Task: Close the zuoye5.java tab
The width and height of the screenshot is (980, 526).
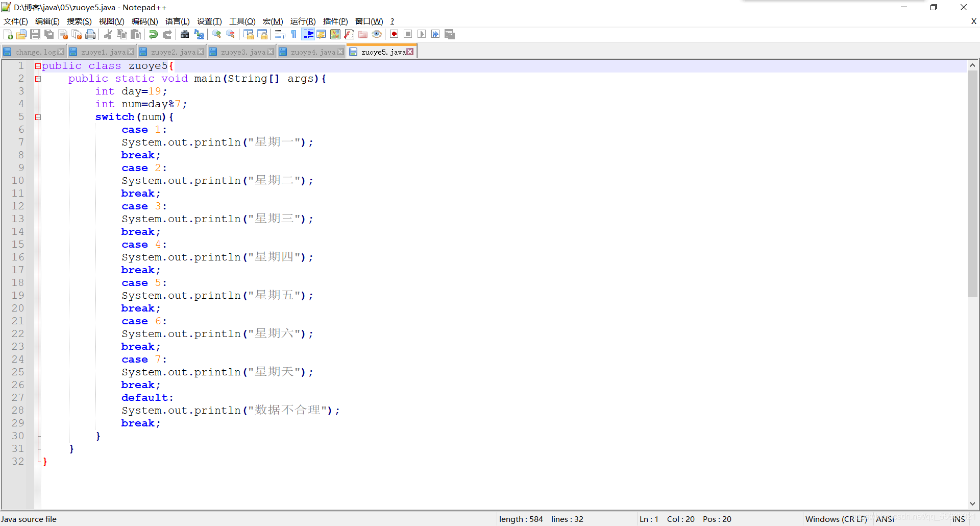Action: 410,52
